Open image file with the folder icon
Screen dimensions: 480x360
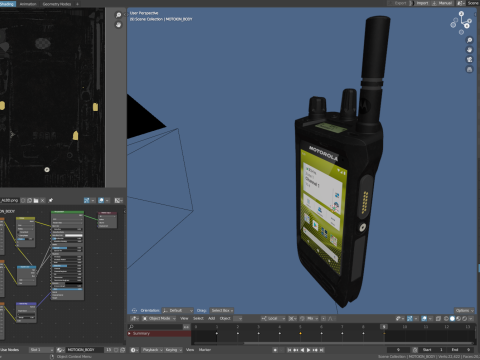pos(36,200)
